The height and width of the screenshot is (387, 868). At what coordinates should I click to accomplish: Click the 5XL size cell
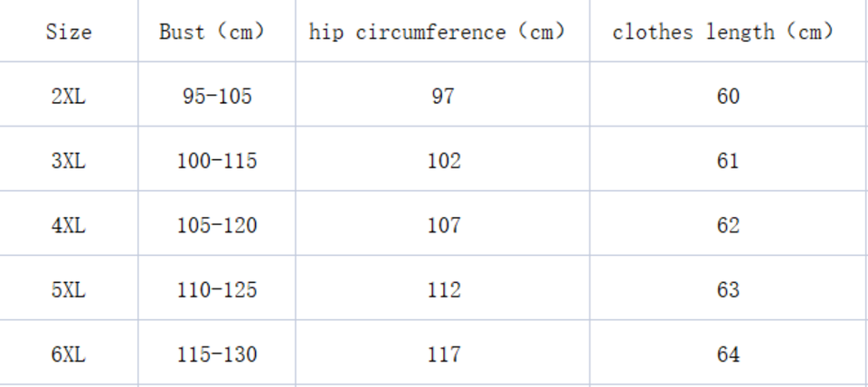click(x=69, y=290)
